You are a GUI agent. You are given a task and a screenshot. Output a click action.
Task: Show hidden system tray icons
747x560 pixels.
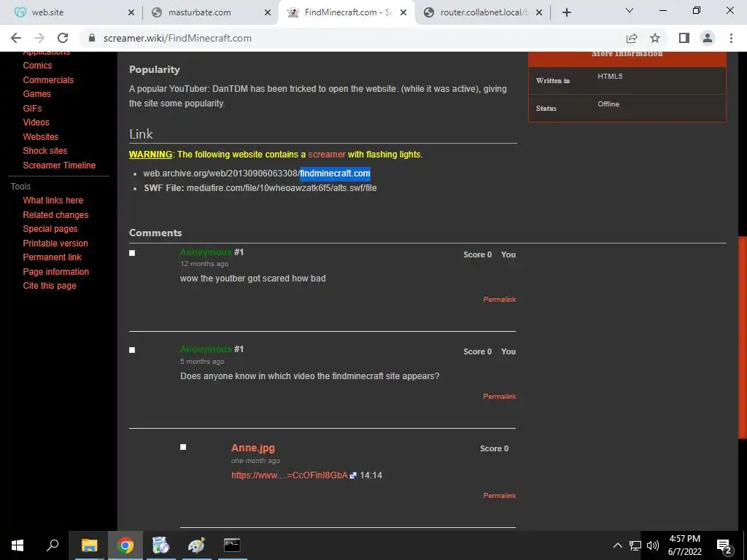617,545
